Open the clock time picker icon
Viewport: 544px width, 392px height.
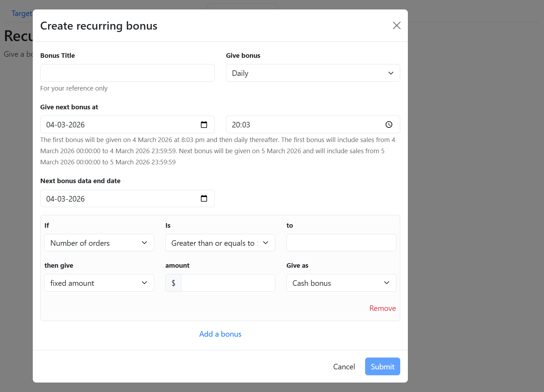point(389,125)
